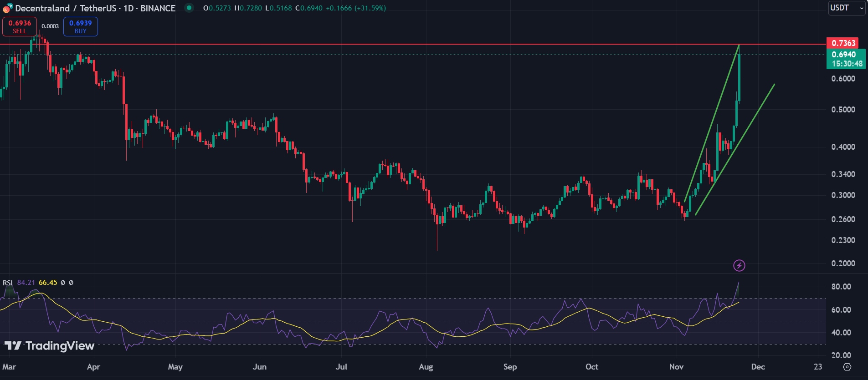Click the Sep label on time axis

(x=510, y=367)
